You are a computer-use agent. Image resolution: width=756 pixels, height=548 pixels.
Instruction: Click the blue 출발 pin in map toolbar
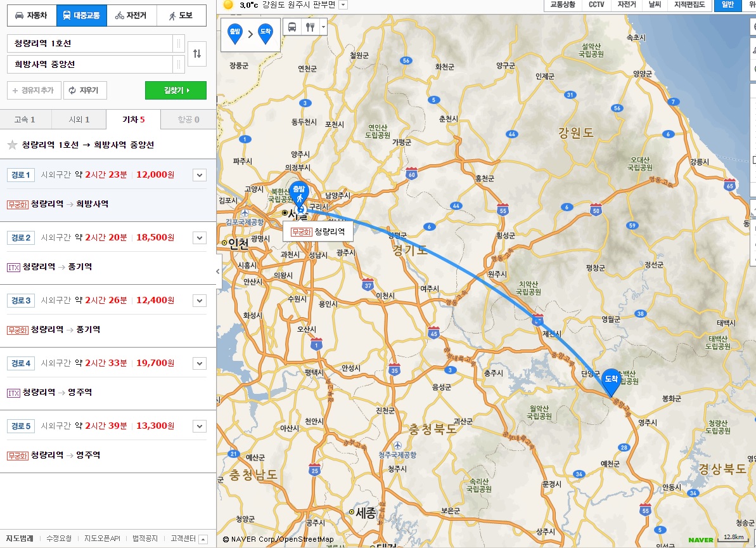coord(235,33)
